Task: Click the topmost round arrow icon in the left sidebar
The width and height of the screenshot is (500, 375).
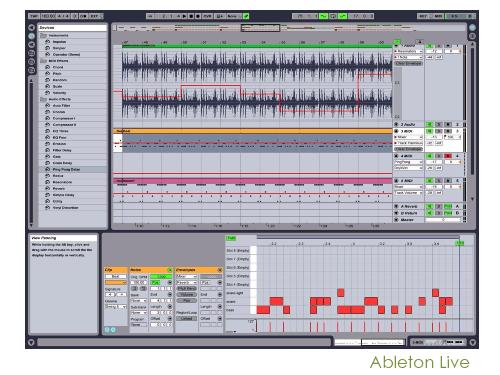Action: tap(32, 27)
